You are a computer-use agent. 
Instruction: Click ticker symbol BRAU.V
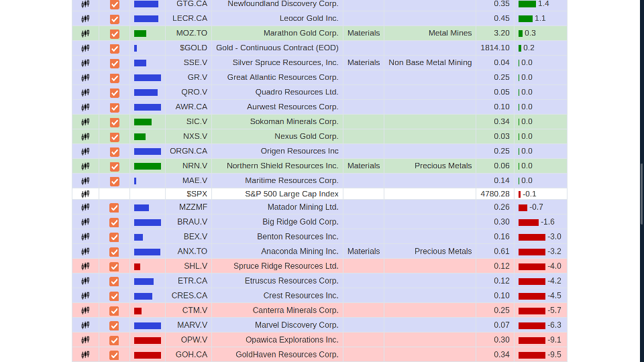(x=193, y=222)
